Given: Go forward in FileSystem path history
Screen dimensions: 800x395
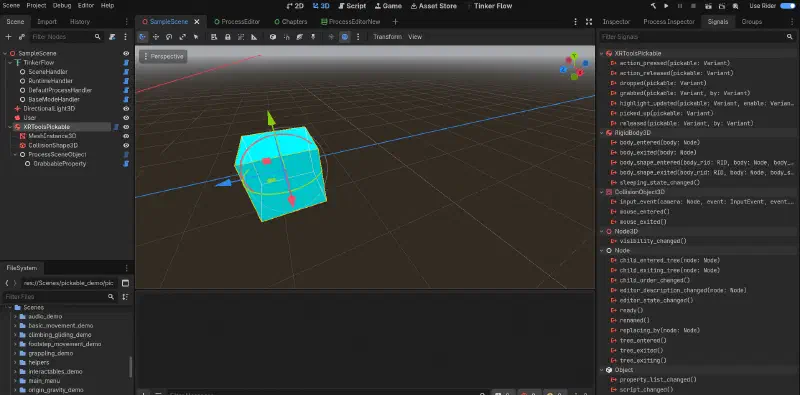Looking at the screenshot, I should coord(15,283).
